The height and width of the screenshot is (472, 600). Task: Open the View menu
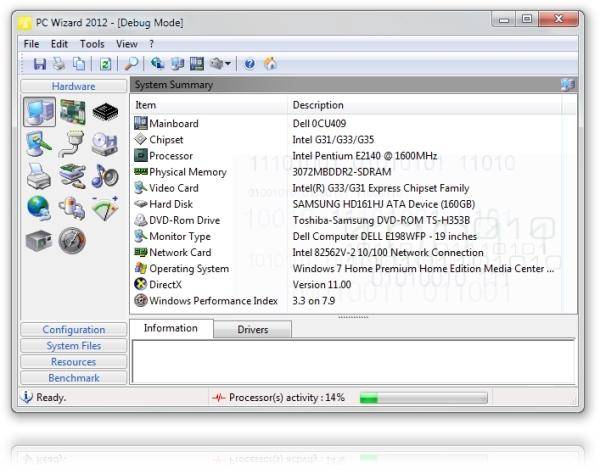click(127, 44)
